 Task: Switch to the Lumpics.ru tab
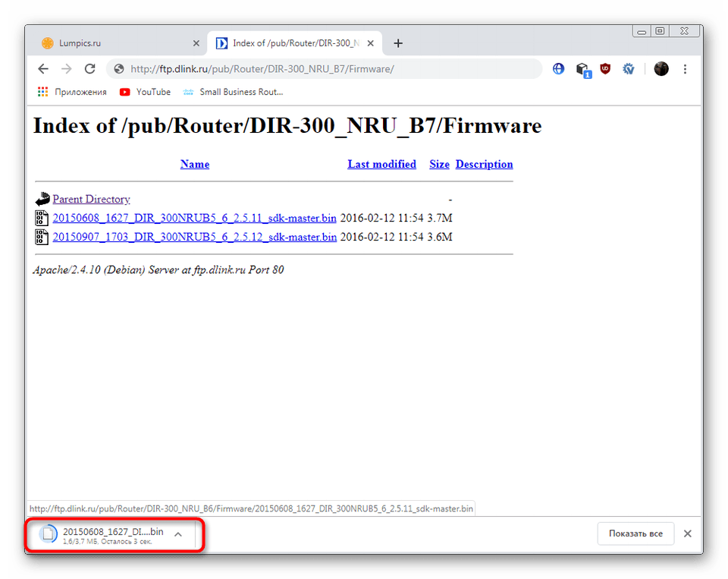click(x=116, y=43)
